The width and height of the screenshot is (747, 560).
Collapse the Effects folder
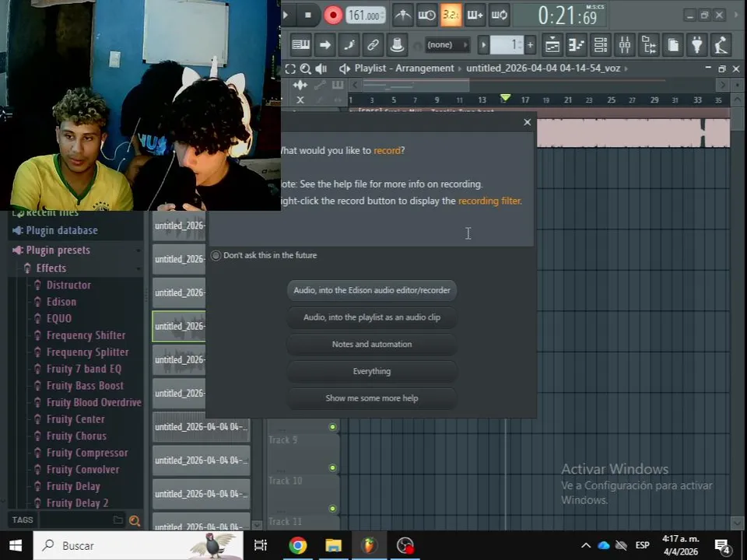[51, 268]
